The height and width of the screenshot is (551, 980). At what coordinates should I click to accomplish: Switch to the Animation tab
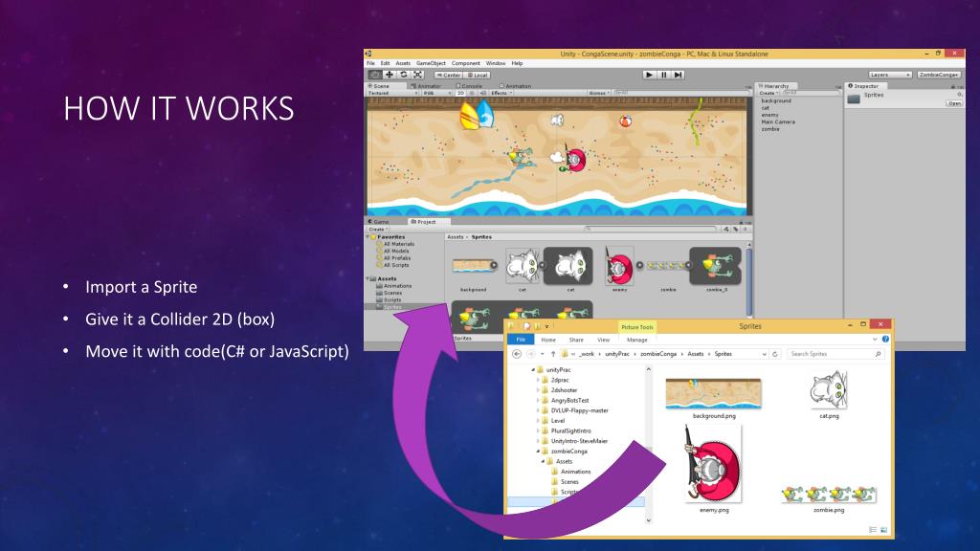click(x=515, y=86)
